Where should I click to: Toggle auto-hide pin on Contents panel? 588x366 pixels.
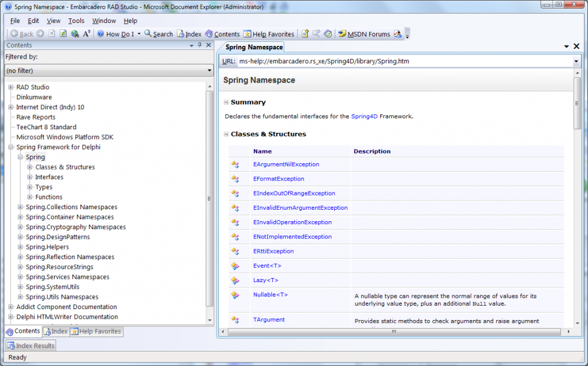coord(199,45)
